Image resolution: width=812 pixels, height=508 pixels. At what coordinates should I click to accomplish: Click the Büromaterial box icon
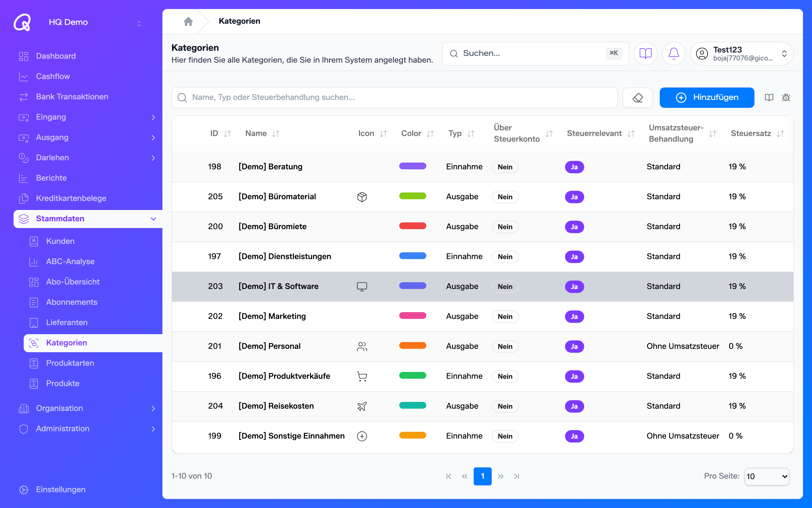[x=362, y=197]
